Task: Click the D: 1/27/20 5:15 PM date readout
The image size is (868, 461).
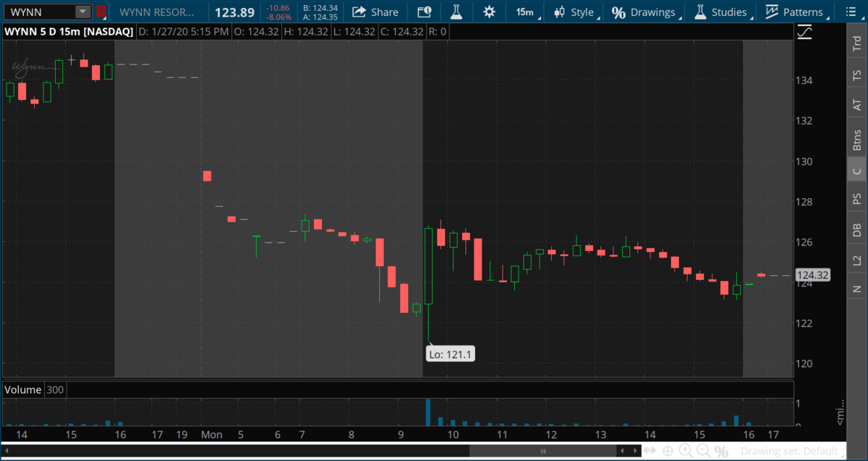Action: point(184,32)
